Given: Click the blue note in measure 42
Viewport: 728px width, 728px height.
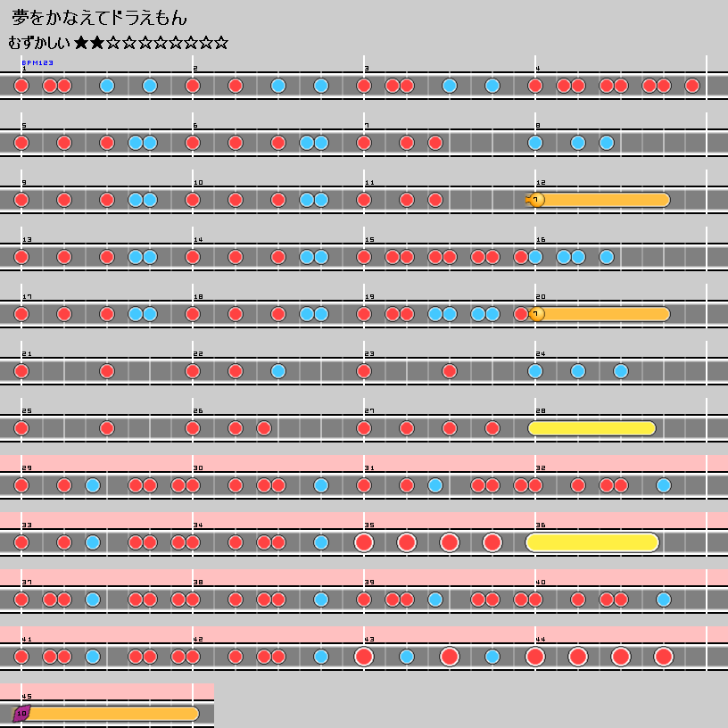Looking at the screenshot, I should (x=321, y=657).
